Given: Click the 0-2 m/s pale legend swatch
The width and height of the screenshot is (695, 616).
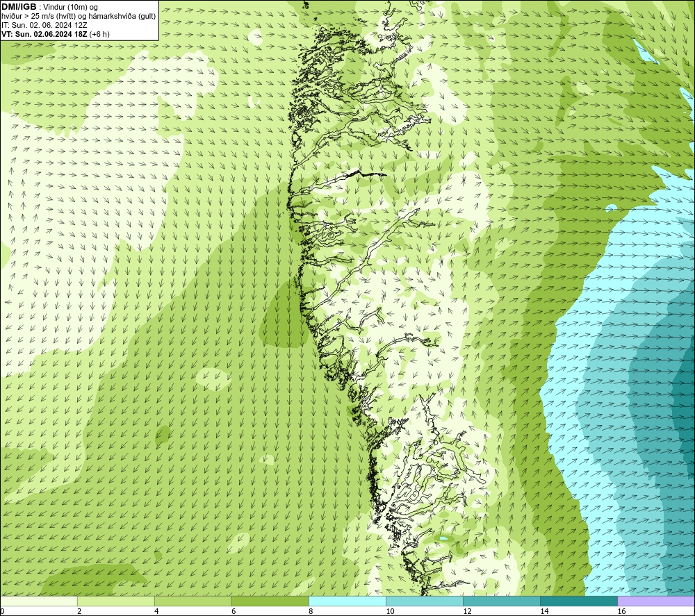Looking at the screenshot, I should click(x=38, y=601).
